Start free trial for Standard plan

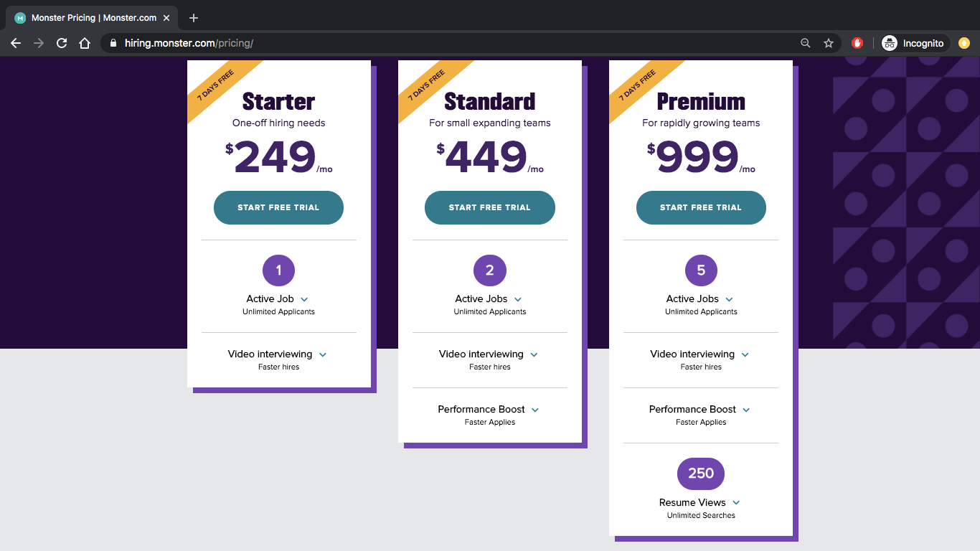tap(490, 207)
